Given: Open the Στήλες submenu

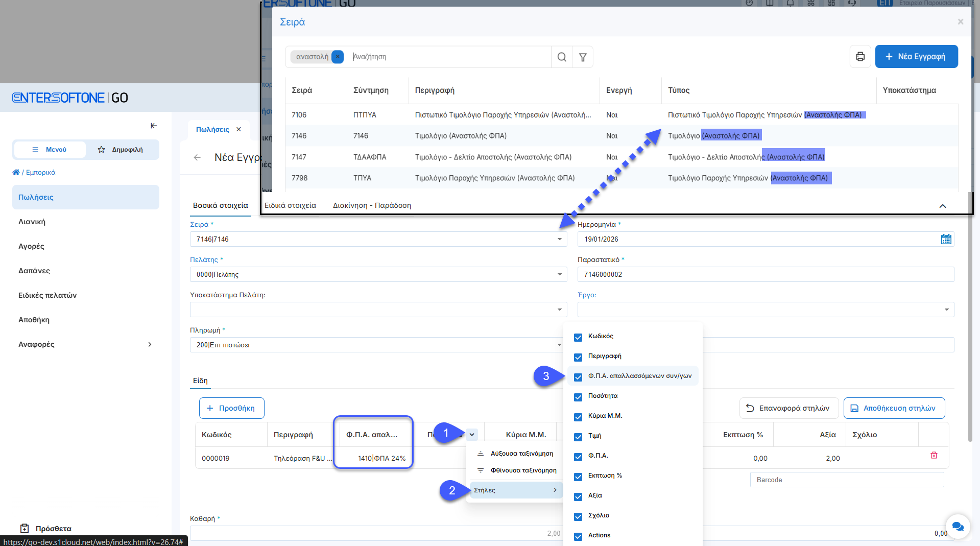Looking at the screenshot, I should point(515,490).
